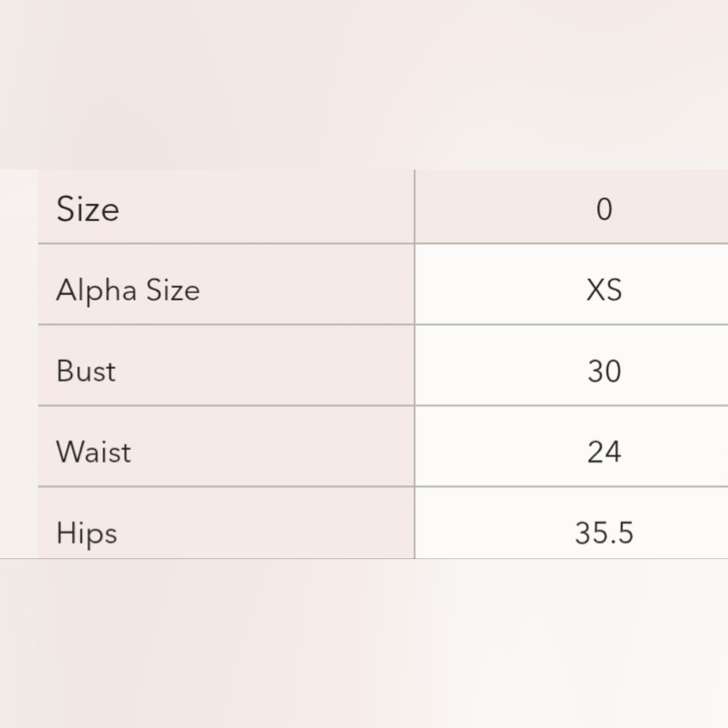
Task: Click the border line between Waist and Hips
Action: [x=383, y=486]
